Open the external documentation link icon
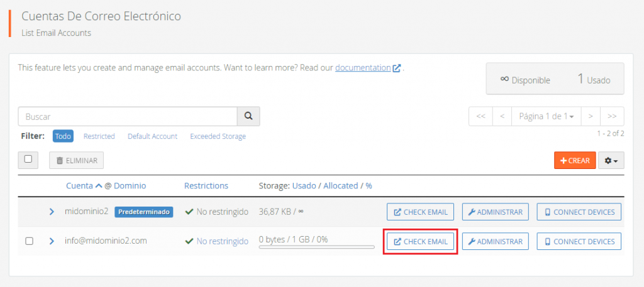 [x=397, y=68]
